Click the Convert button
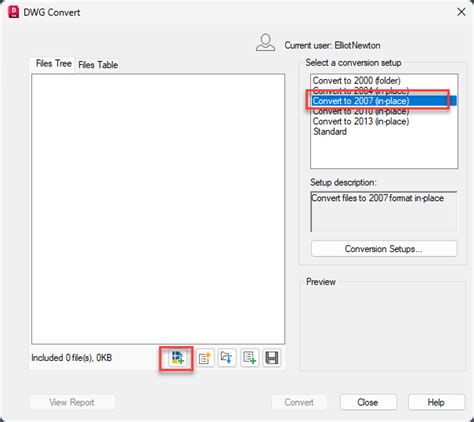Image resolution: width=474 pixels, height=422 pixels. [x=299, y=402]
